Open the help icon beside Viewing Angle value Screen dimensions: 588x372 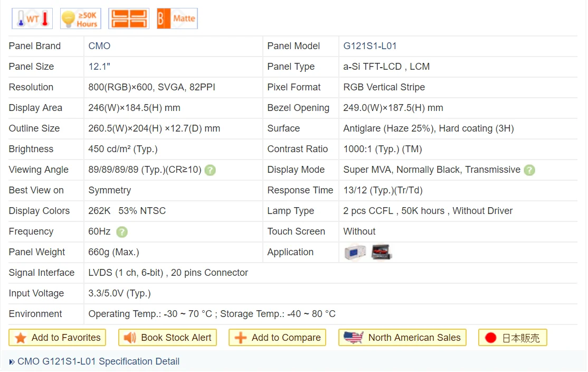pyautogui.click(x=210, y=170)
